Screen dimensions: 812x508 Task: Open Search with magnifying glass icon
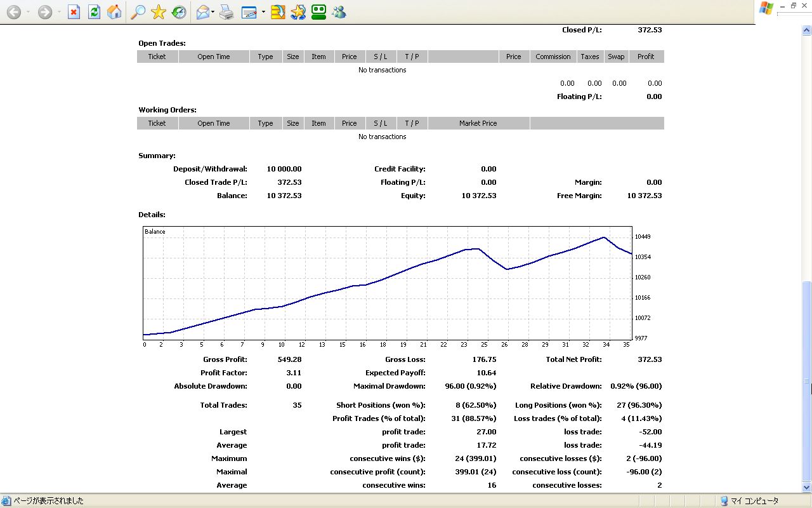[138, 12]
